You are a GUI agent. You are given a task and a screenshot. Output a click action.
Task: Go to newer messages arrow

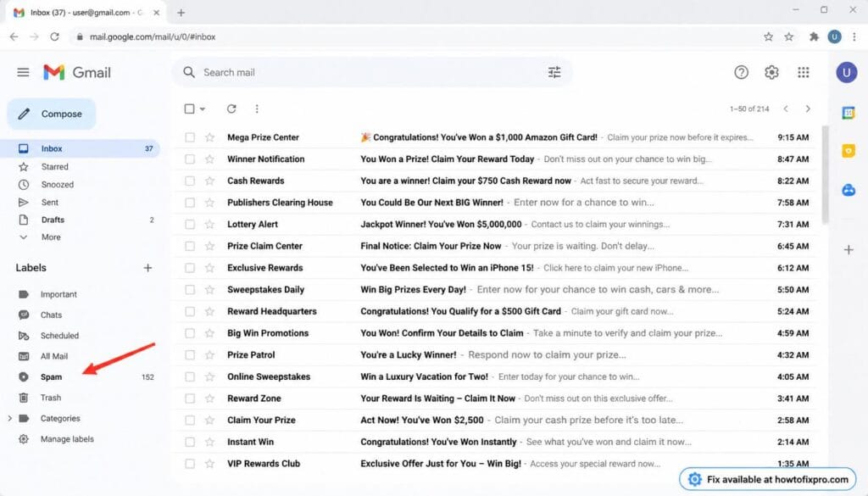coord(786,109)
